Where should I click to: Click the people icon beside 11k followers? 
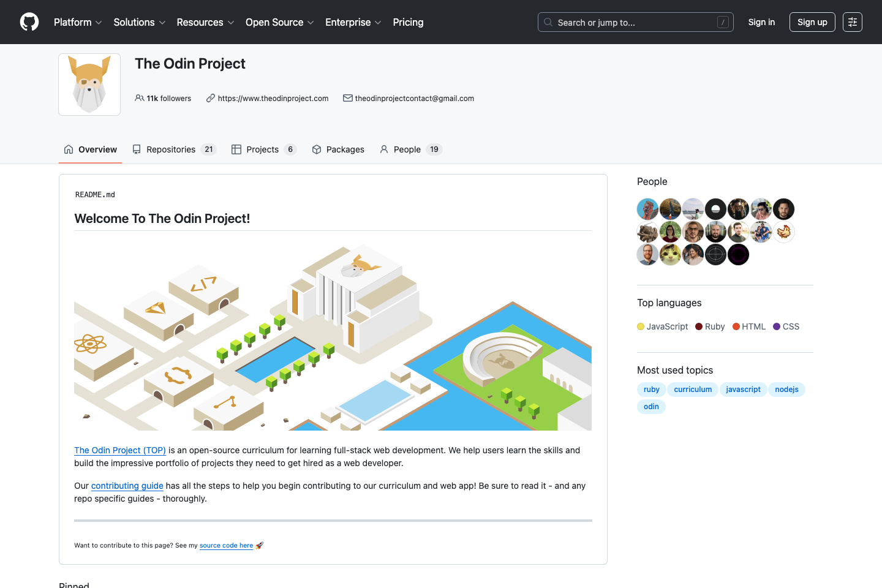point(140,98)
